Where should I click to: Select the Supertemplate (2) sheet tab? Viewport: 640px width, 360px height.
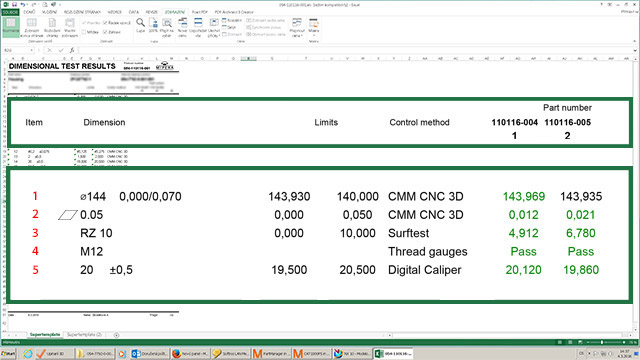(x=84, y=335)
